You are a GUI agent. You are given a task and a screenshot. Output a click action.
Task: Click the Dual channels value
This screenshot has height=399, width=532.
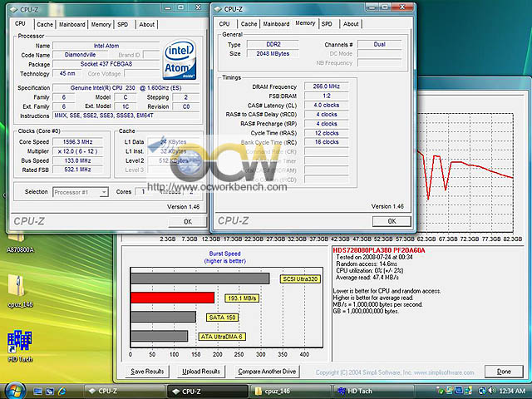[380, 44]
